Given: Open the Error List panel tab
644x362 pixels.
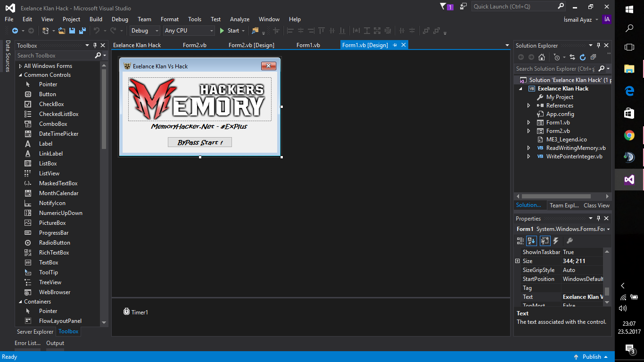Looking at the screenshot, I should [x=27, y=343].
